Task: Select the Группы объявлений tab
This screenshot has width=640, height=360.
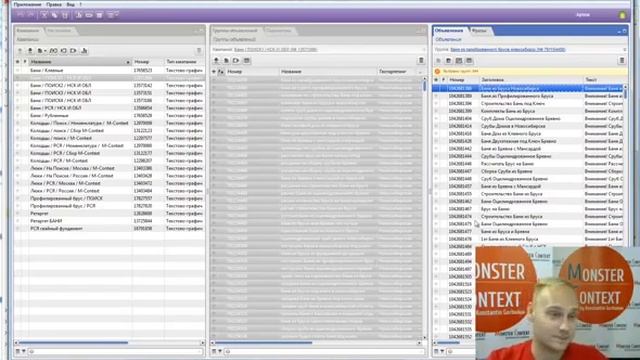Action: coord(235,31)
